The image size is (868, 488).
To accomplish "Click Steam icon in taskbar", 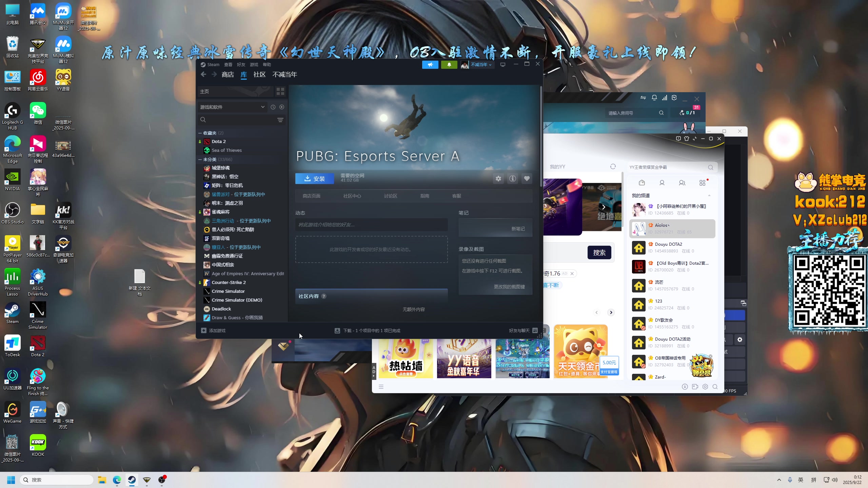I will [x=132, y=480].
